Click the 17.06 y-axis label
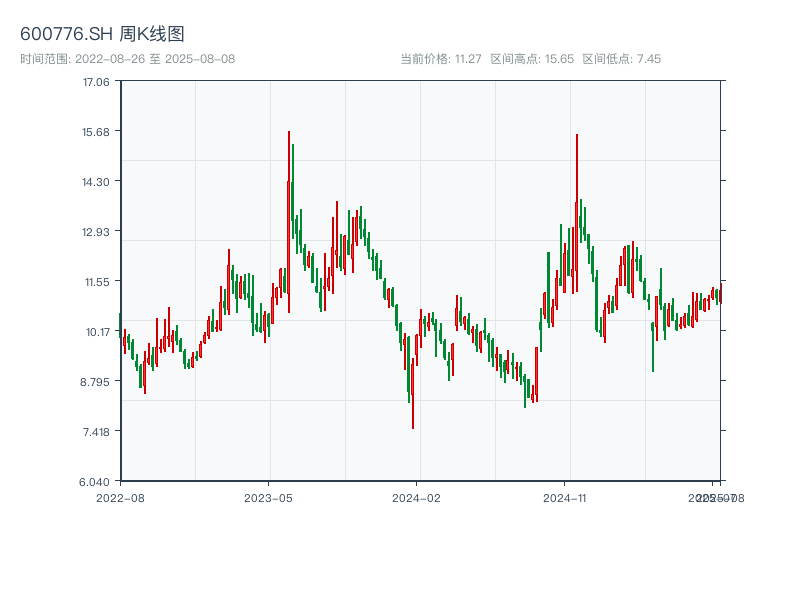Viewport: 800px width, 600px height. coord(96,82)
